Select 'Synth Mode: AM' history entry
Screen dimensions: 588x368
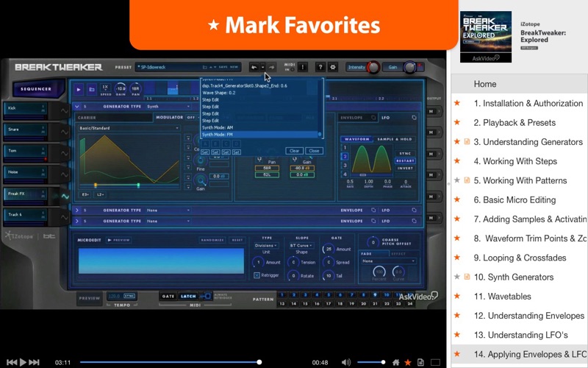point(218,127)
